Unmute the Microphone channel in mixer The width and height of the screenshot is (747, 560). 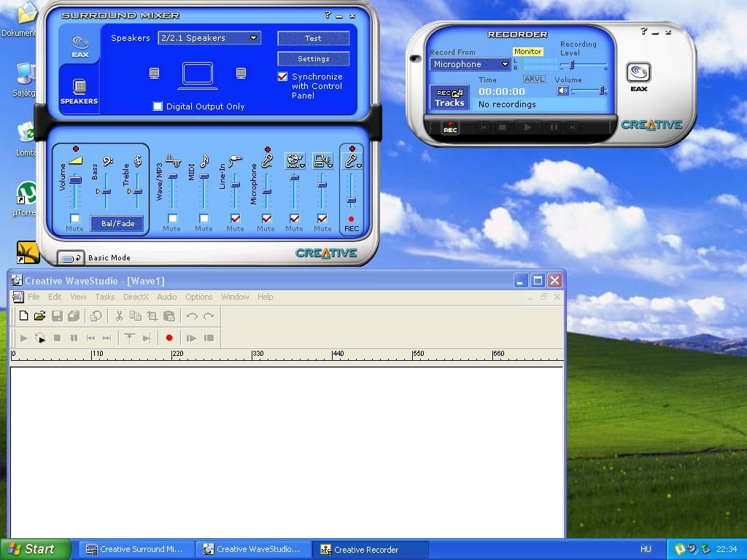(x=267, y=218)
